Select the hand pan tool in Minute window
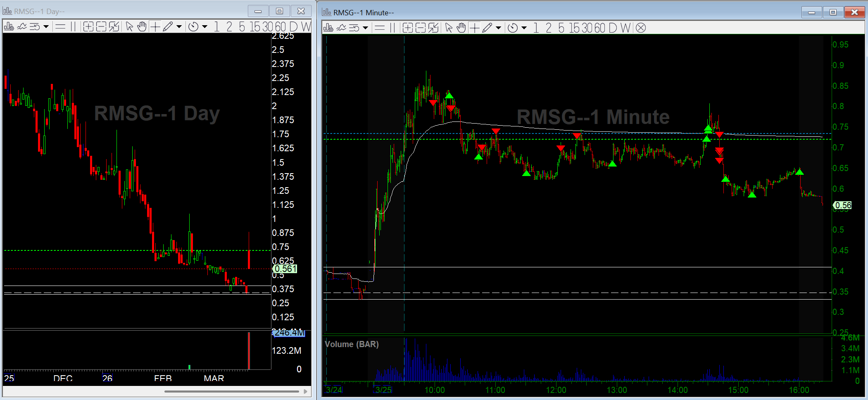868x400 pixels. [461, 28]
